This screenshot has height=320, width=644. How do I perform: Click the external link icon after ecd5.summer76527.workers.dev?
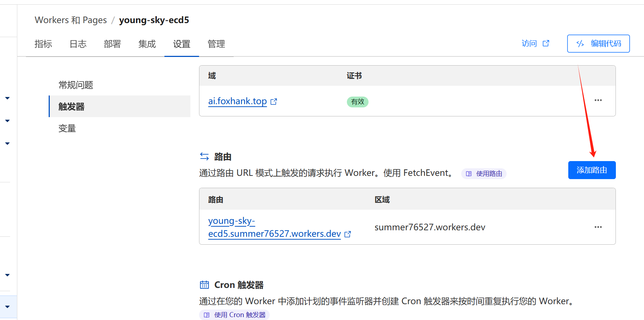coord(348,234)
